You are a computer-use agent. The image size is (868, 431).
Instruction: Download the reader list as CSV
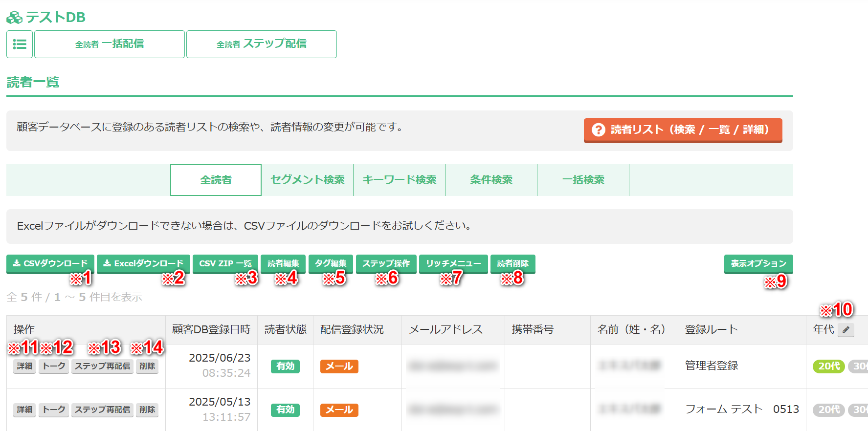pyautogui.click(x=50, y=263)
